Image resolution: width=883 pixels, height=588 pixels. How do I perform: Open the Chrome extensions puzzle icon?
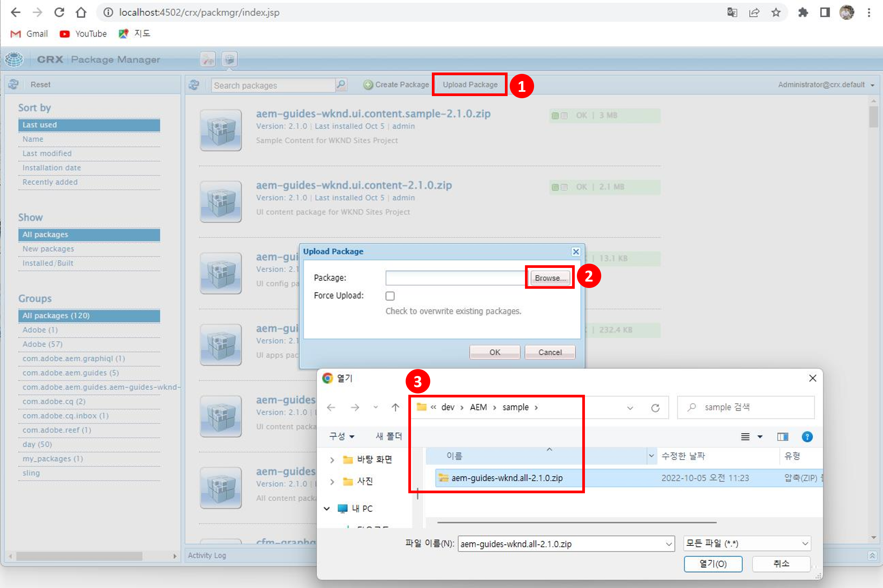click(x=803, y=12)
